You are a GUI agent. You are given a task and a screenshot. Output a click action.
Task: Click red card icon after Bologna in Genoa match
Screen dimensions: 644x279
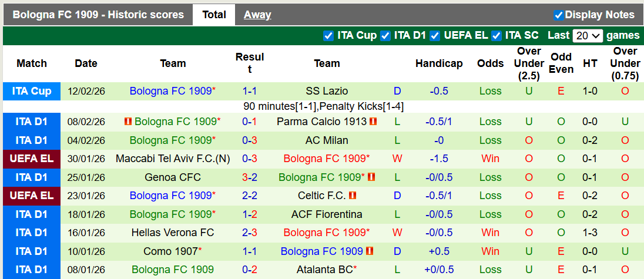(x=371, y=177)
